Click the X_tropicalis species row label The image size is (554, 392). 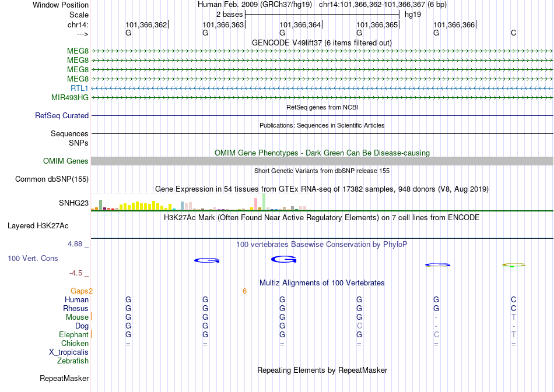pyautogui.click(x=69, y=352)
